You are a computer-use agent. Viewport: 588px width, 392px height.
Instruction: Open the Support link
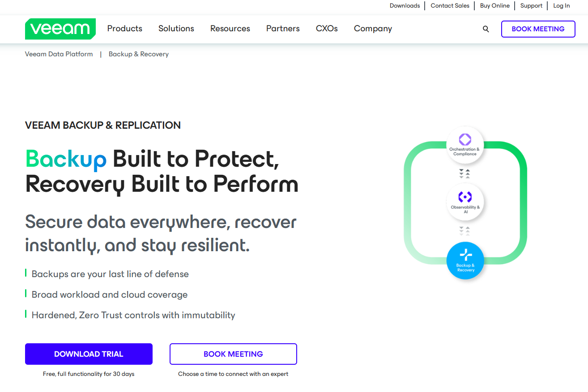pyautogui.click(x=531, y=6)
